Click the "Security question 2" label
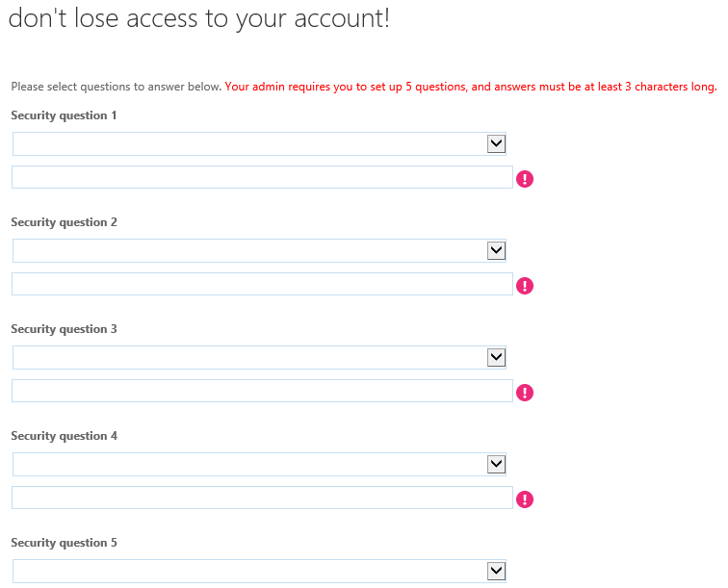The image size is (728, 588). click(x=64, y=222)
